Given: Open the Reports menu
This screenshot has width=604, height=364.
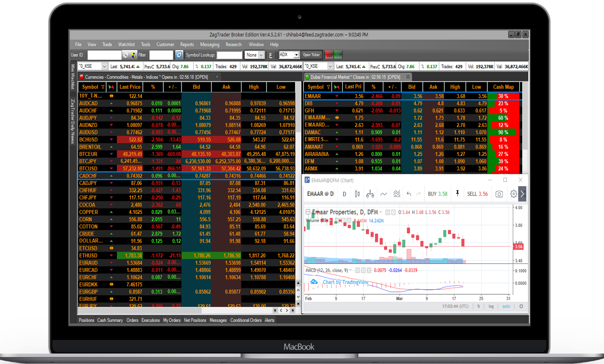Looking at the screenshot, I should 187,44.
